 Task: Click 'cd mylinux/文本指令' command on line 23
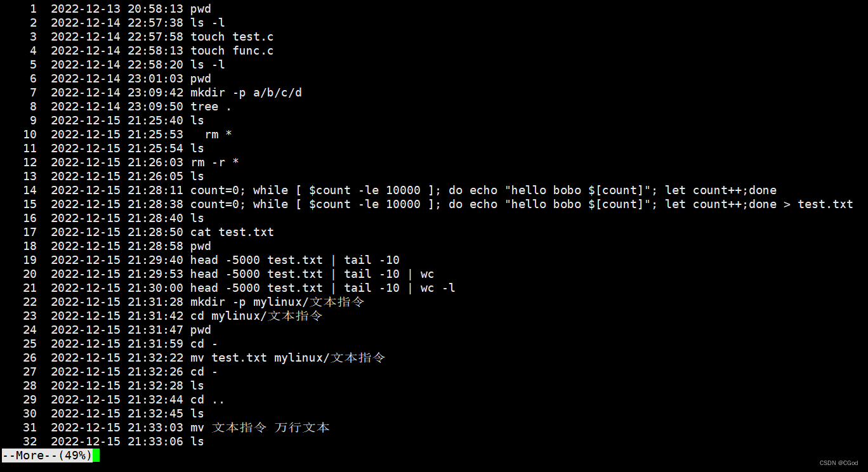pos(256,316)
